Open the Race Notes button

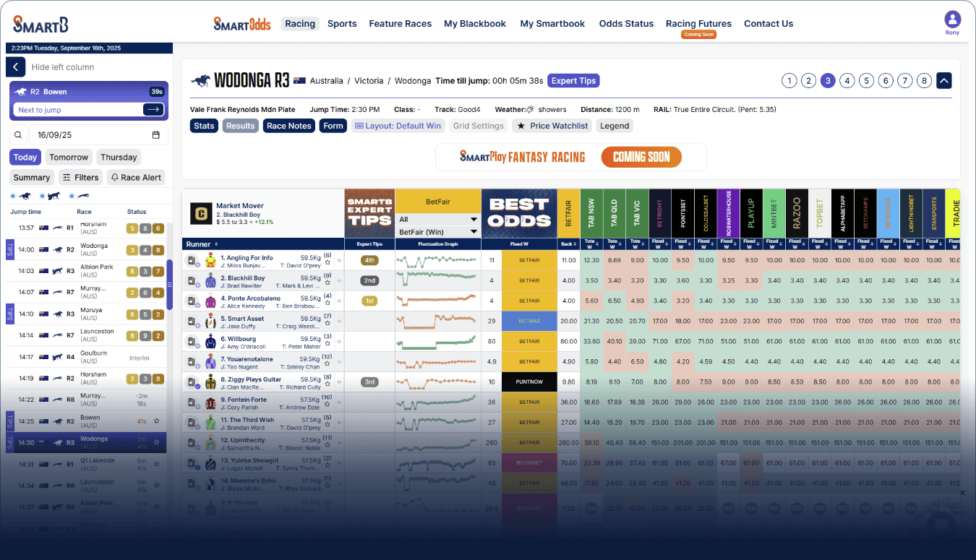[x=288, y=126]
